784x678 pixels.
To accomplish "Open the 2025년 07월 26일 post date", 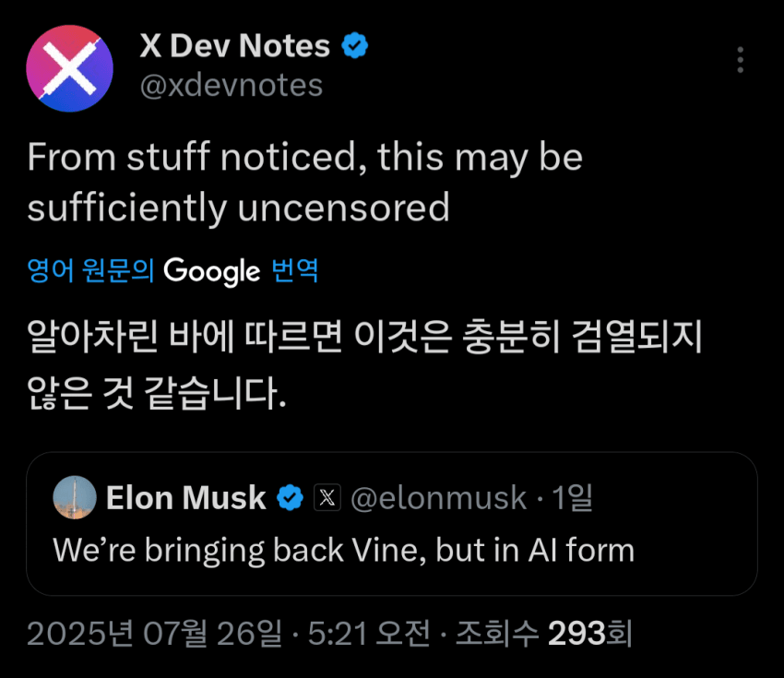I will [x=155, y=633].
